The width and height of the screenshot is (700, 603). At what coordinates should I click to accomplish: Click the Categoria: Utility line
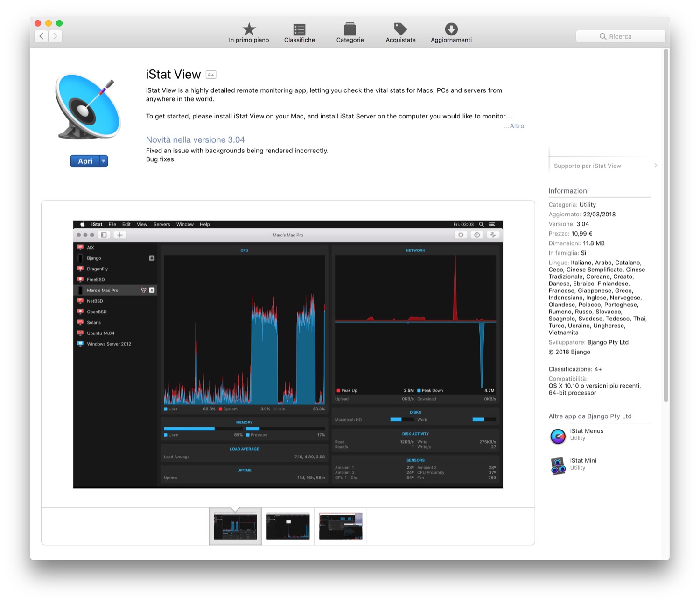click(x=572, y=205)
